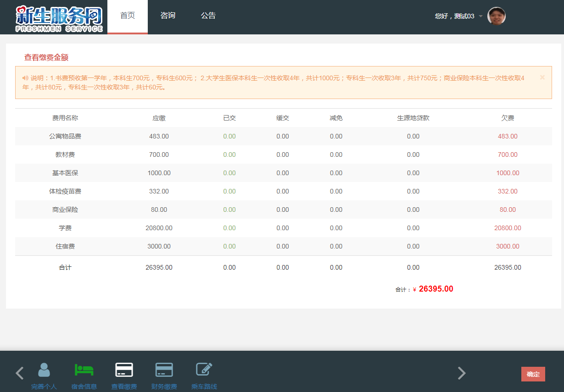This screenshot has width=564, height=392.
Task: Click the 乘车路线 edit icon
Action: [x=204, y=370]
